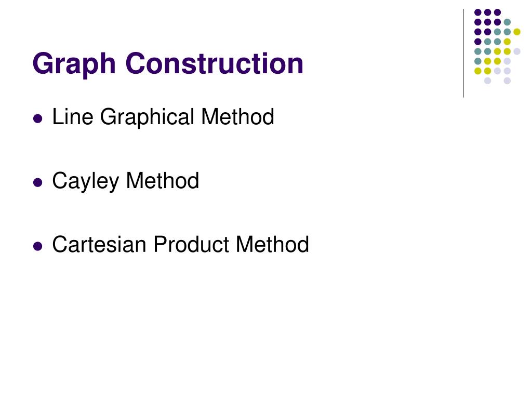Click the bullet before Cayley Method
Screen dimensions: 532x399
click(x=37, y=182)
